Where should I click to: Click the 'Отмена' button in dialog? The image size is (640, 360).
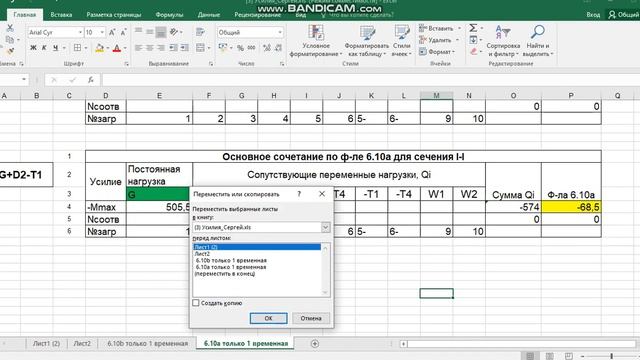click(311, 318)
